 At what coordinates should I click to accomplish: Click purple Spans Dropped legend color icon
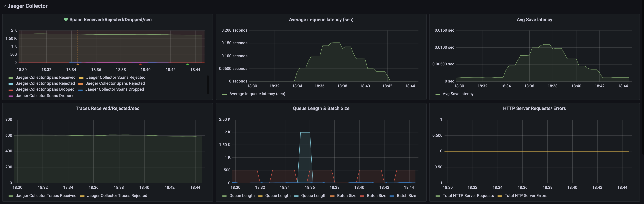pyautogui.click(x=11, y=96)
